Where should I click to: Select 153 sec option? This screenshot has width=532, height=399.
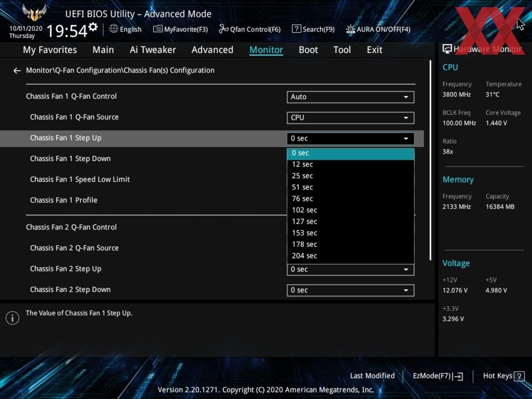click(350, 233)
